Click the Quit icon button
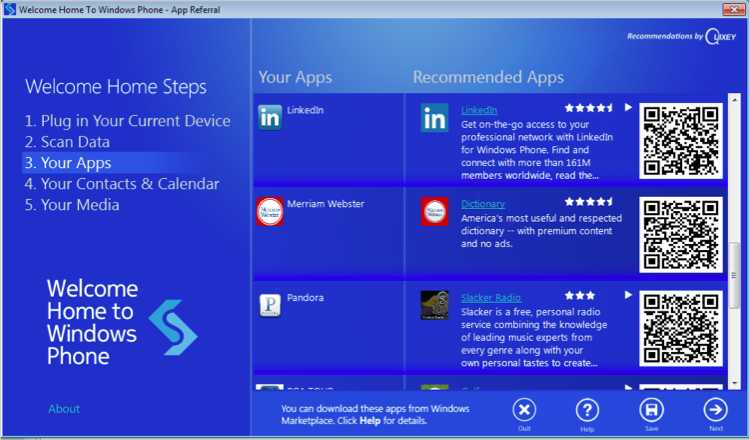Viewport: 750px width, 440px height. pyautogui.click(x=524, y=410)
